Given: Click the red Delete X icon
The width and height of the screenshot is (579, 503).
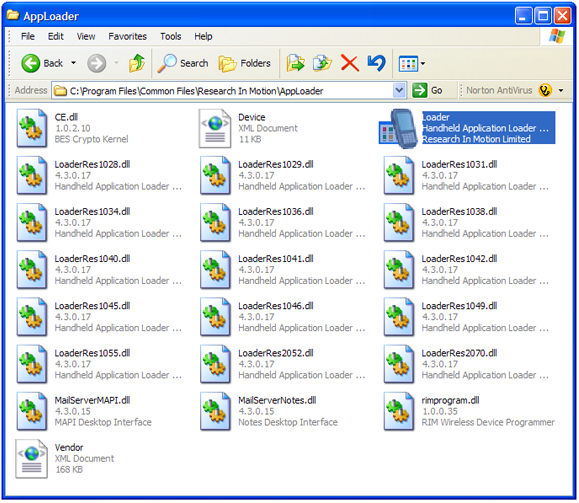Looking at the screenshot, I should pyautogui.click(x=349, y=63).
